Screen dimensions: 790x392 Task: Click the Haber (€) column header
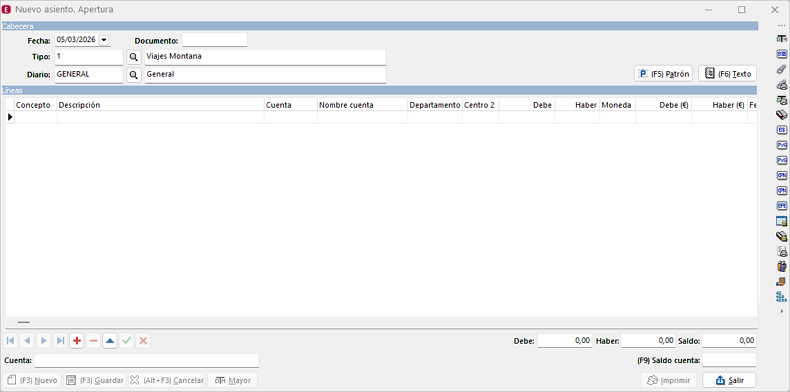pyautogui.click(x=719, y=105)
